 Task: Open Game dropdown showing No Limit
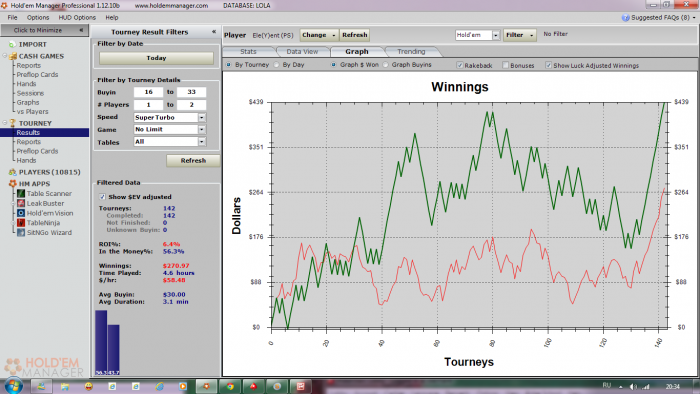point(202,129)
